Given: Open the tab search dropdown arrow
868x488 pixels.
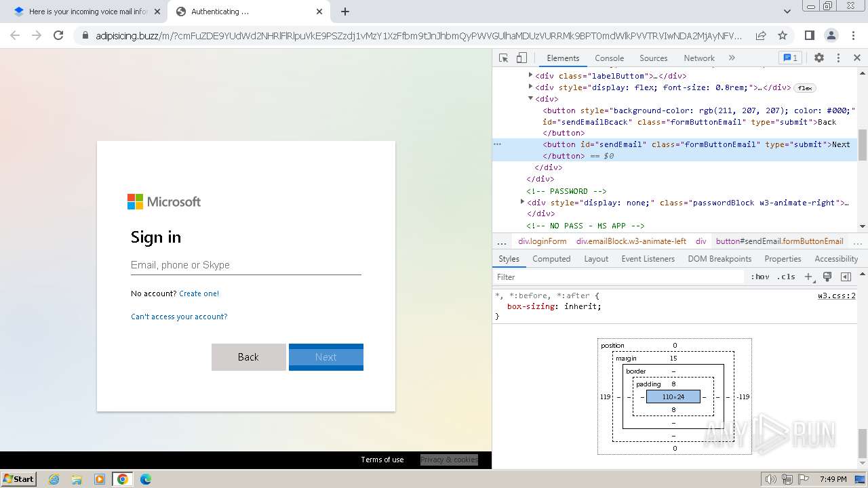Looking at the screenshot, I should point(787,12).
